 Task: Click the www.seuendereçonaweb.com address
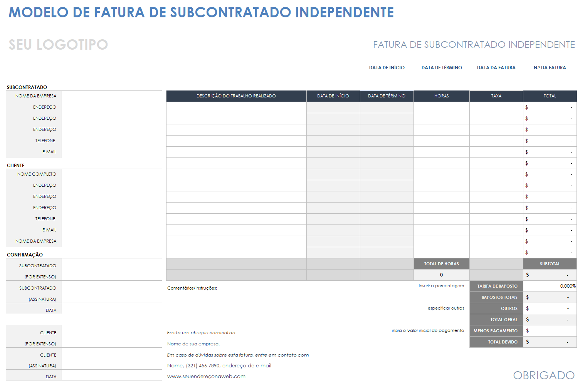tap(206, 377)
